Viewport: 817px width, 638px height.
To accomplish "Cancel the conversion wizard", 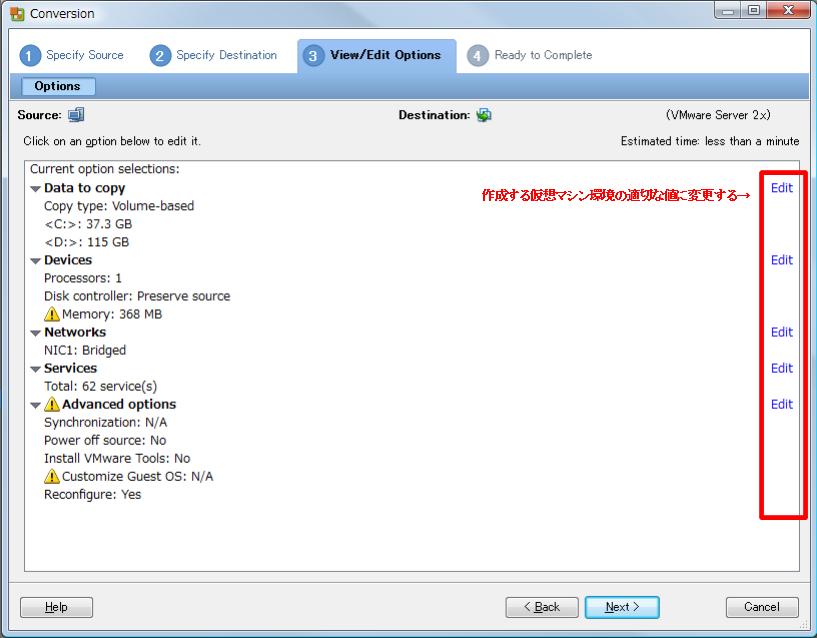I will point(762,607).
